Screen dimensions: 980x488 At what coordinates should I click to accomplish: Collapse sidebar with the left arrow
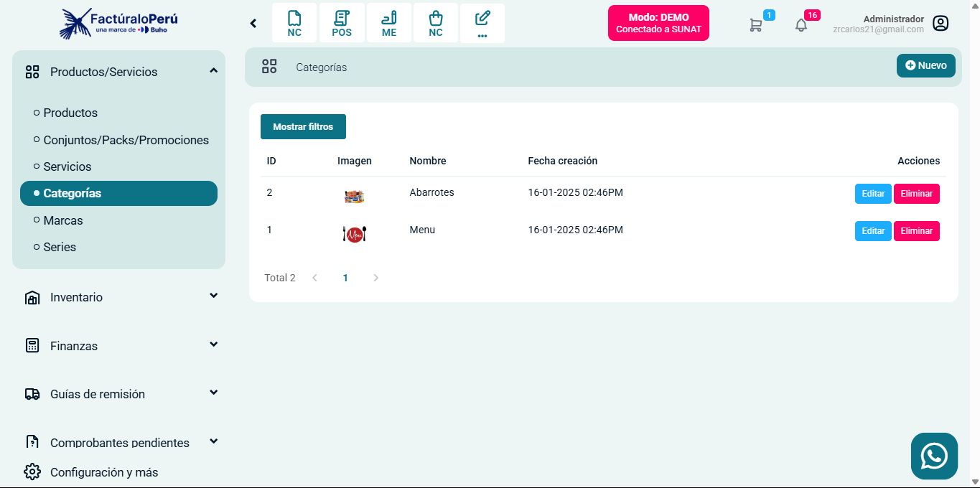coord(253,23)
